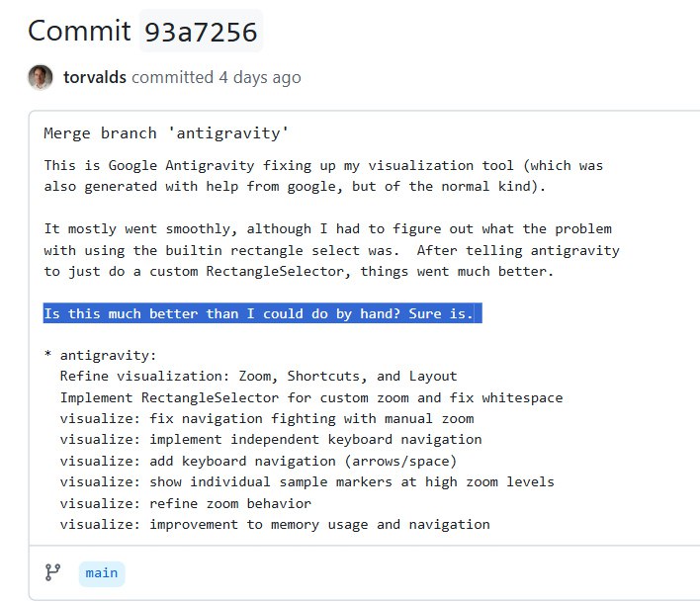Click the "Merge branch 'antigravity'" commit title
Screen dimensions: 700x603
(166, 132)
